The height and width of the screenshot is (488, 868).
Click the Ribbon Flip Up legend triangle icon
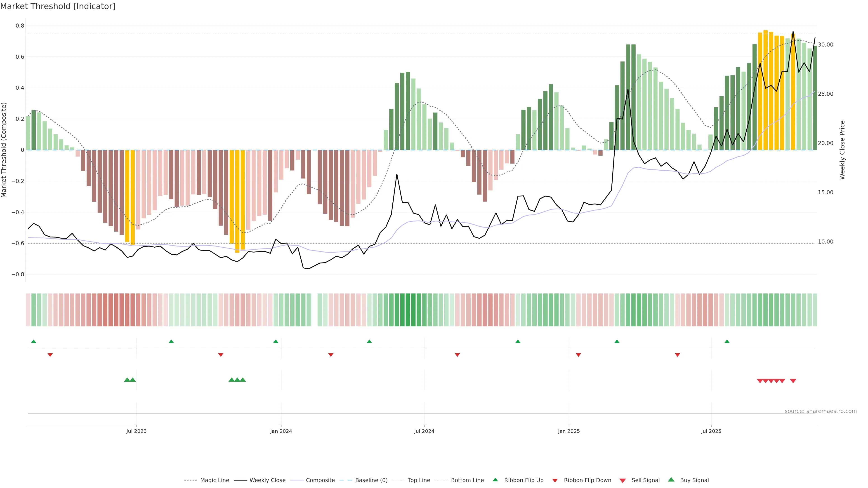pyautogui.click(x=495, y=480)
